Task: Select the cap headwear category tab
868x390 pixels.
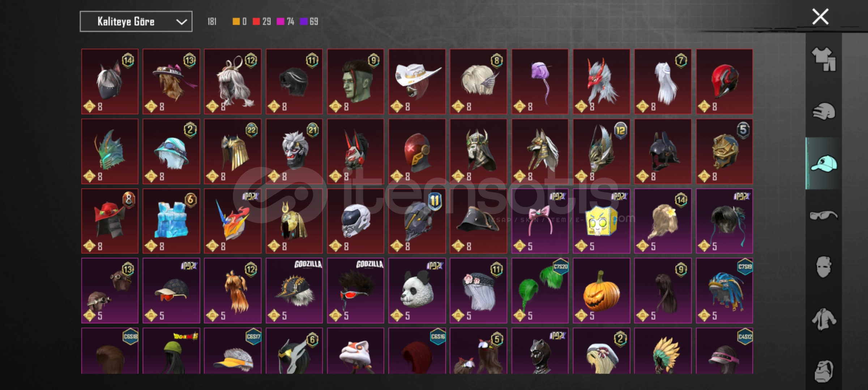Action: [x=824, y=164]
